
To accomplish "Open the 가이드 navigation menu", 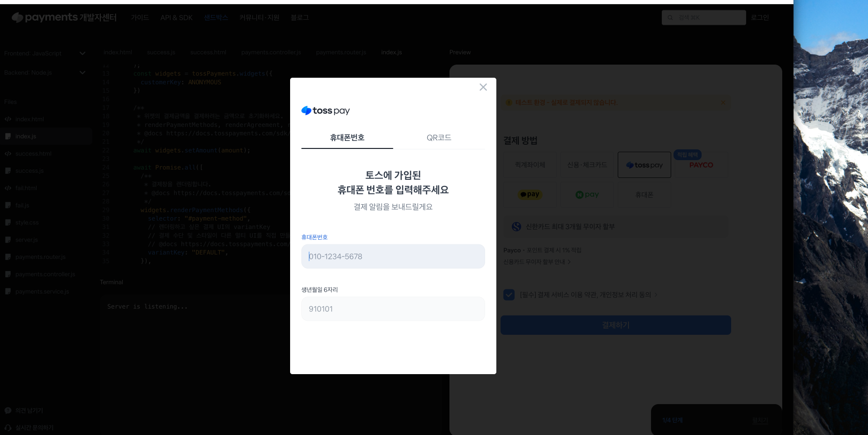I will pos(140,18).
